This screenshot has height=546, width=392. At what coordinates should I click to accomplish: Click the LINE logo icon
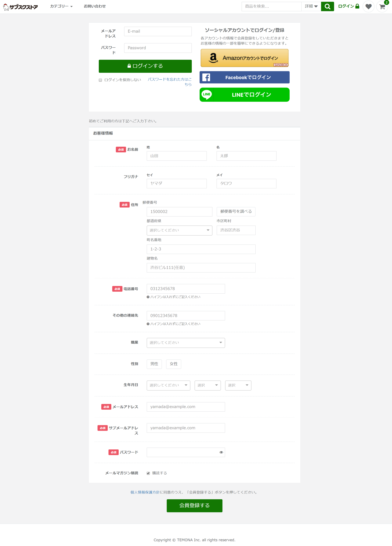[x=207, y=95]
